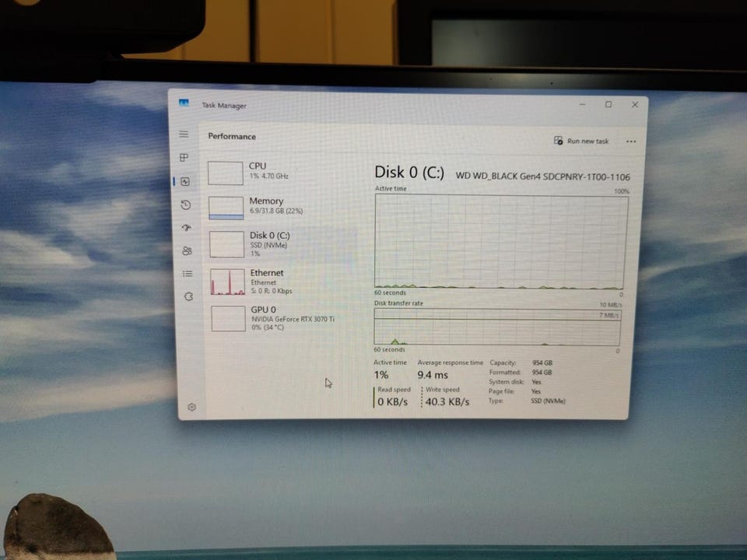Click the Disk transfer rate graph
This screenshot has width=747, height=560.
[x=497, y=327]
